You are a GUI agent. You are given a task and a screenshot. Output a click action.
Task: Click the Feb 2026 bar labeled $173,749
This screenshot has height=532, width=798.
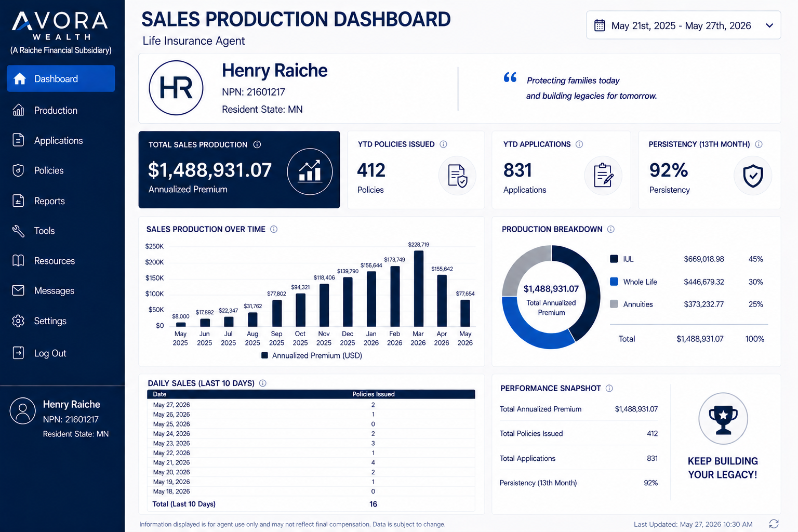click(x=395, y=296)
